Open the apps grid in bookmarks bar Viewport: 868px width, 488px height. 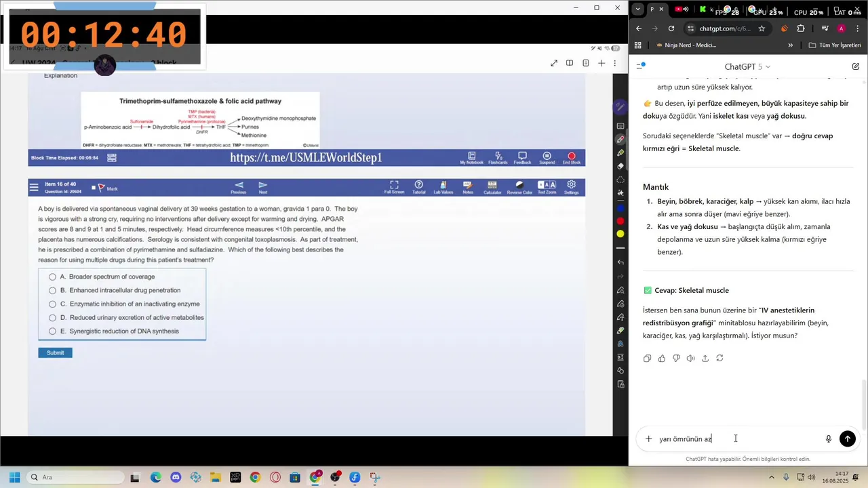point(638,45)
